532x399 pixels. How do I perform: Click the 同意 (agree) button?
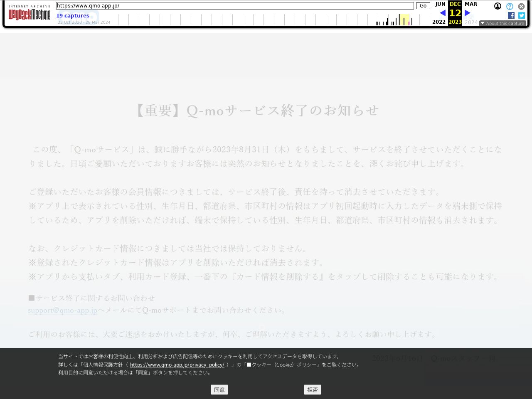pos(219,390)
